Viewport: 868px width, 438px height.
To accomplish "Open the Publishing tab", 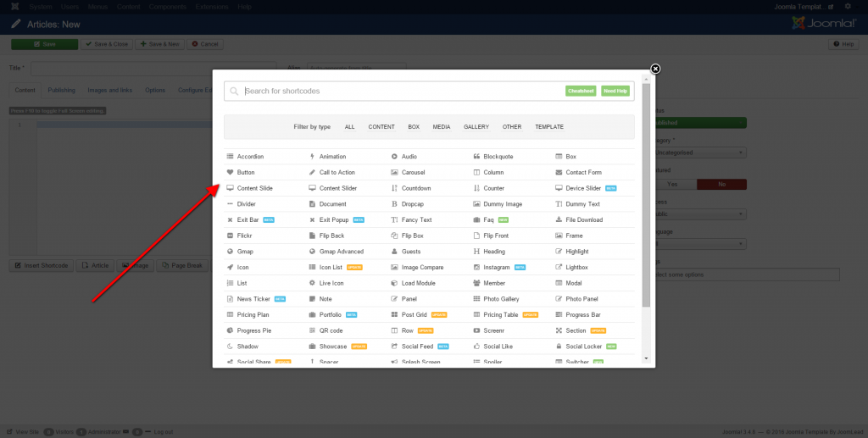I will click(61, 90).
